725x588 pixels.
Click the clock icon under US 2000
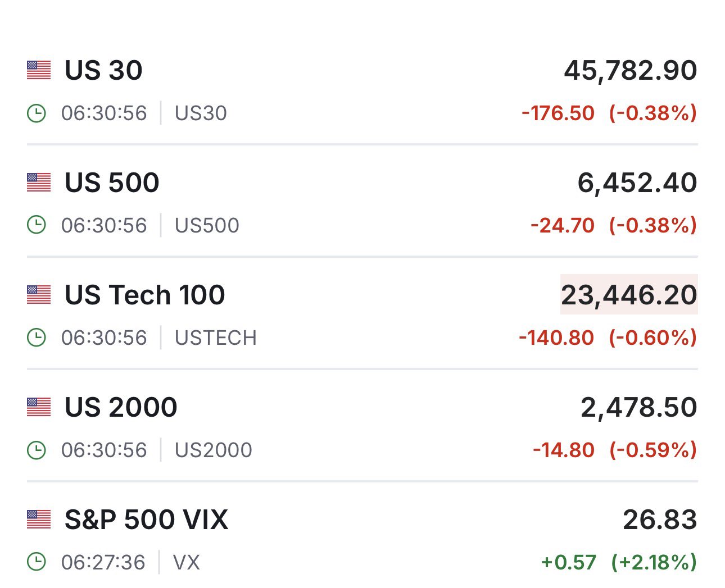pyautogui.click(x=37, y=450)
